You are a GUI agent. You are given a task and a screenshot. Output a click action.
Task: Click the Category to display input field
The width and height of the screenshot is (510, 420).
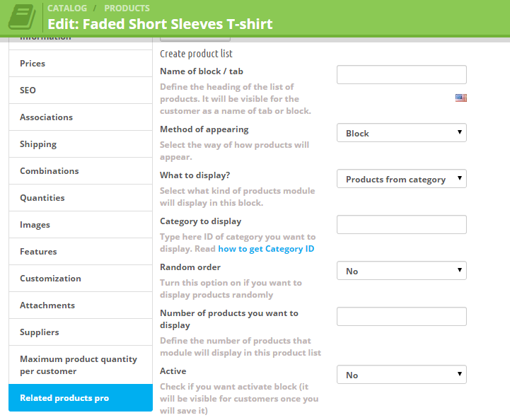tap(401, 225)
